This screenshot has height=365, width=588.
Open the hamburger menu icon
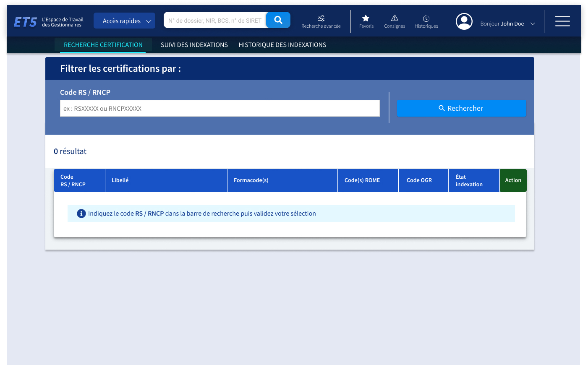(562, 21)
